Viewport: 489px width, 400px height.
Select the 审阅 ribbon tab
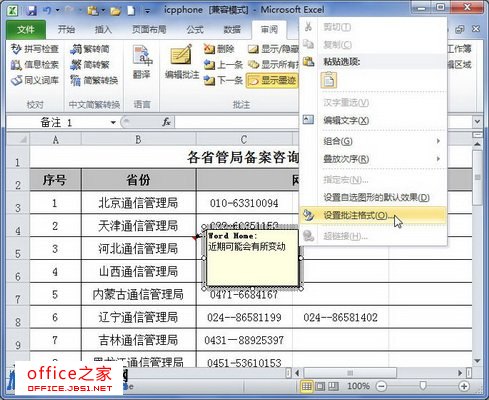(269, 29)
